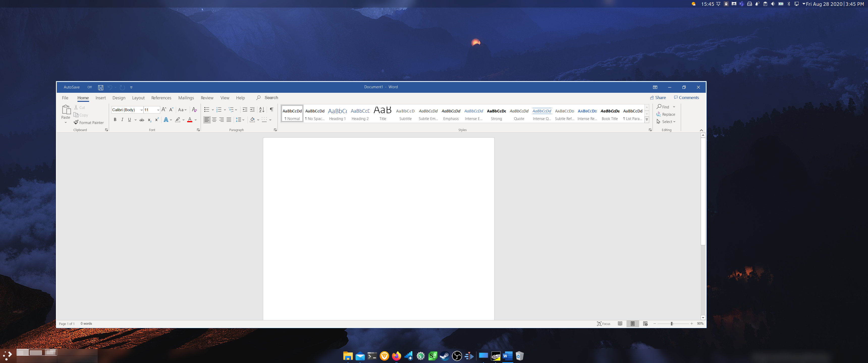This screenshot has width=868, height=363.
Task: Toggle paragraph marks display
Action: pyautogui.click(x=272, y=109)
